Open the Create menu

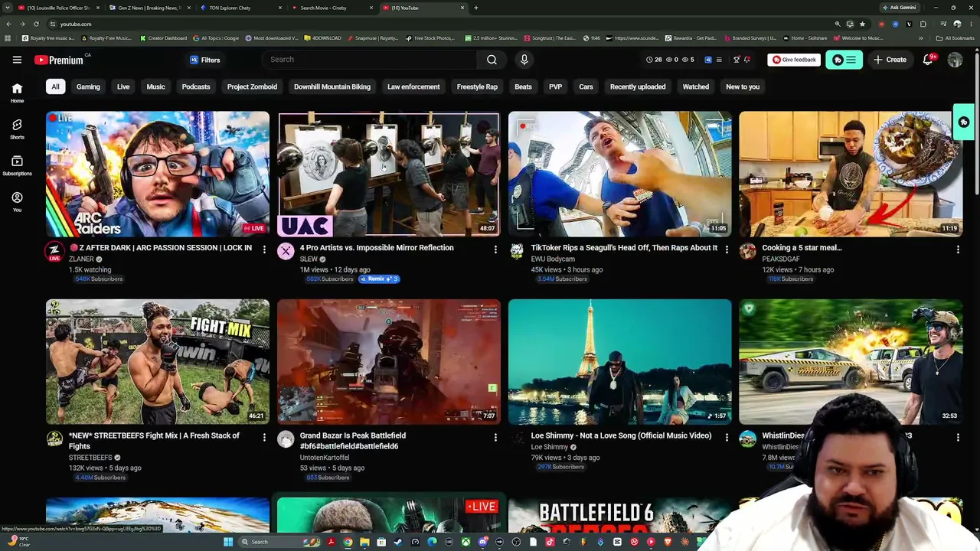click(890, 60)
